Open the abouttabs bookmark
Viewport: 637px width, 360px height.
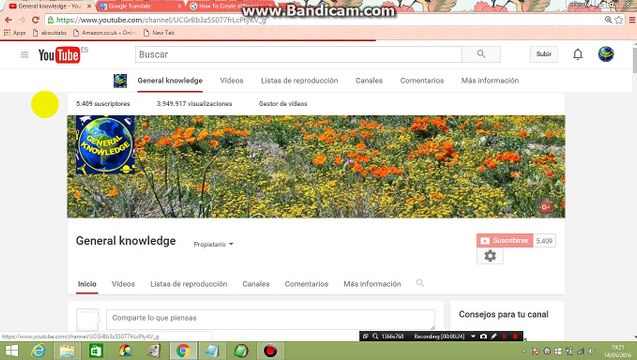click(50, 33)
